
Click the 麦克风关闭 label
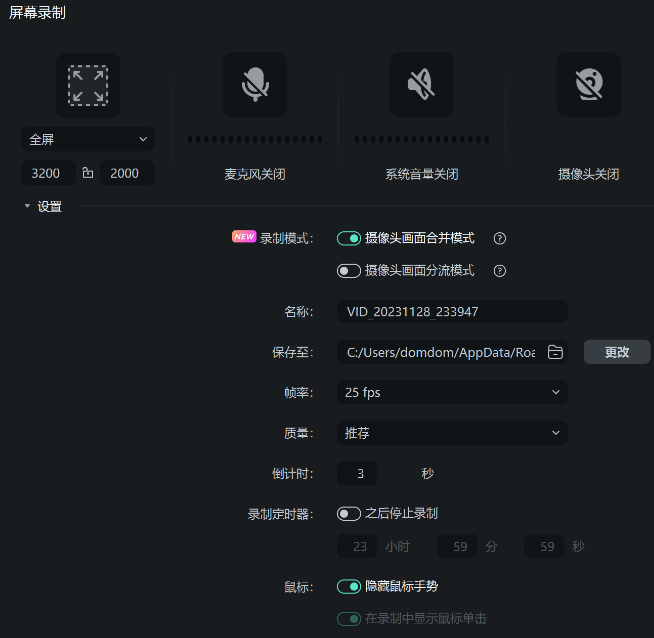point(255,174)
